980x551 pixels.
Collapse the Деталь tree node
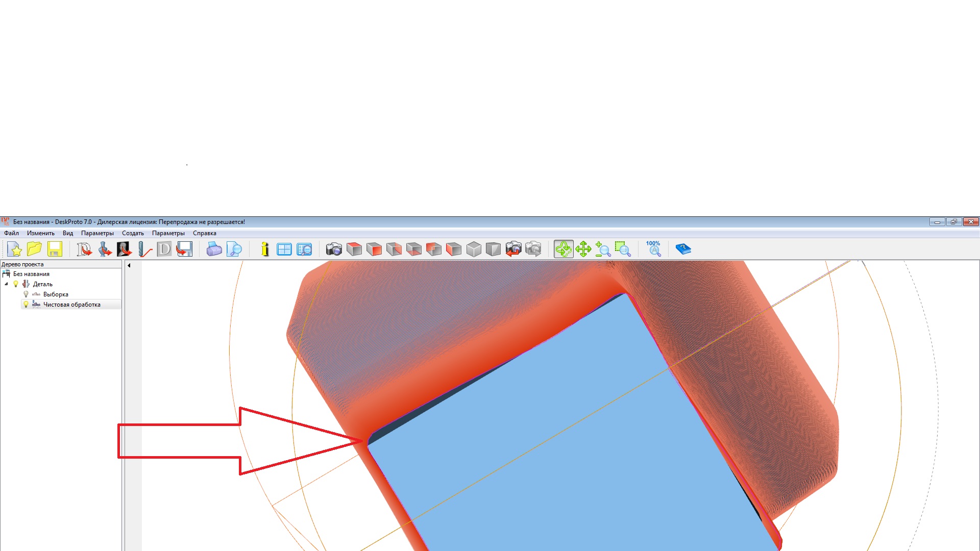coord(6,284)
